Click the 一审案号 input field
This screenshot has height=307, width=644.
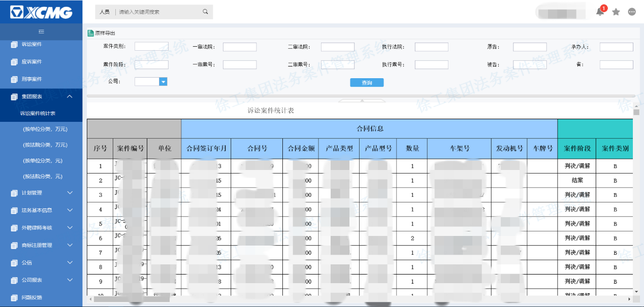240,64
